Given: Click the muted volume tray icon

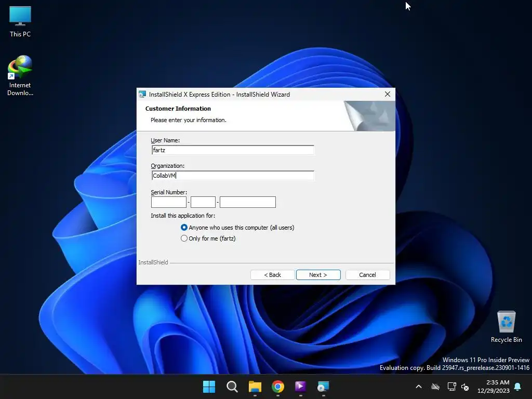Looking at the screenshot, I should tap(465, 387).
